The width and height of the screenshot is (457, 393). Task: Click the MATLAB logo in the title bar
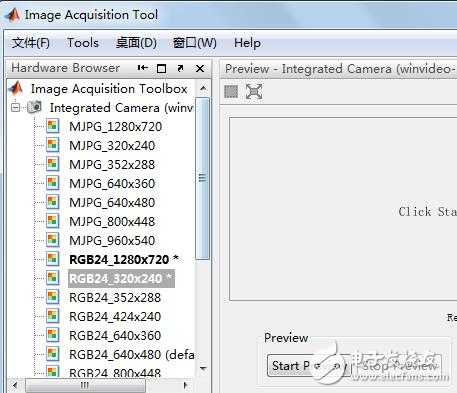(13, 15)
